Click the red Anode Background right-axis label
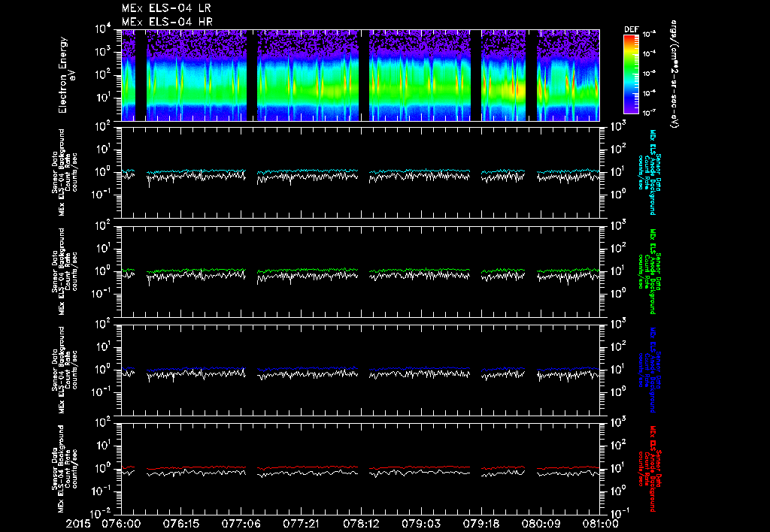Screen dimensions: 770x532 tap(649, 469)
